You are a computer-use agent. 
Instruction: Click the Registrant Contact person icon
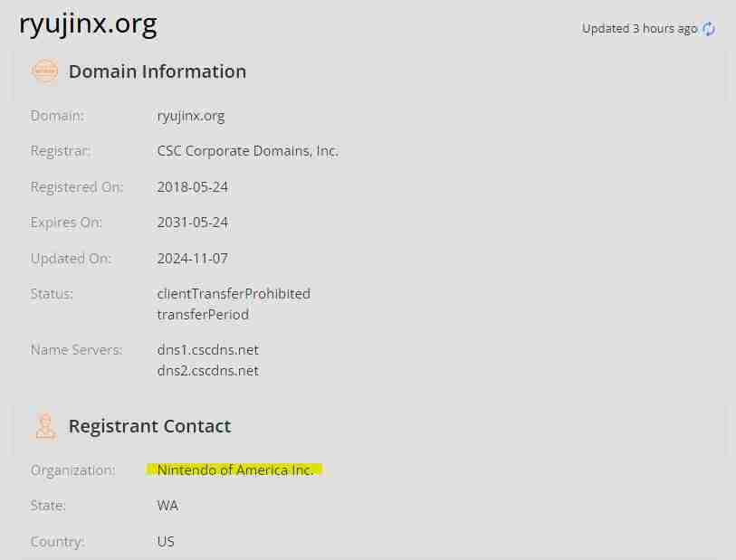pos(45,427)
